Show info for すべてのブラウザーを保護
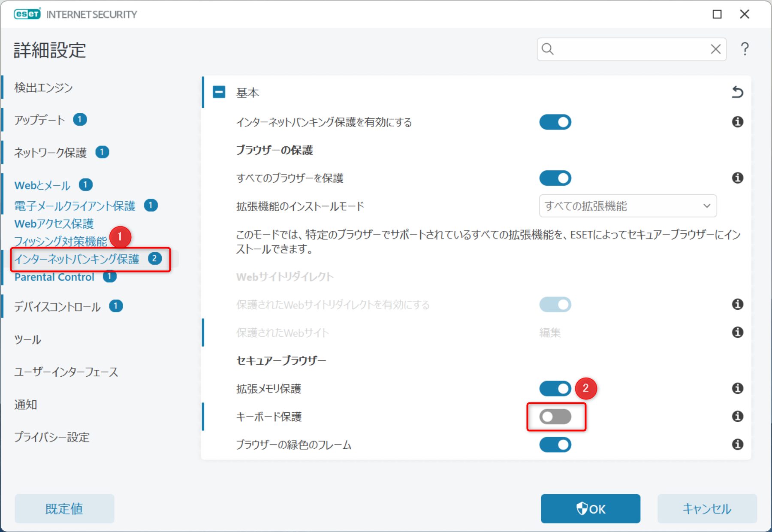This screenshot has height=532, width=772. click(x=737, y=178)
